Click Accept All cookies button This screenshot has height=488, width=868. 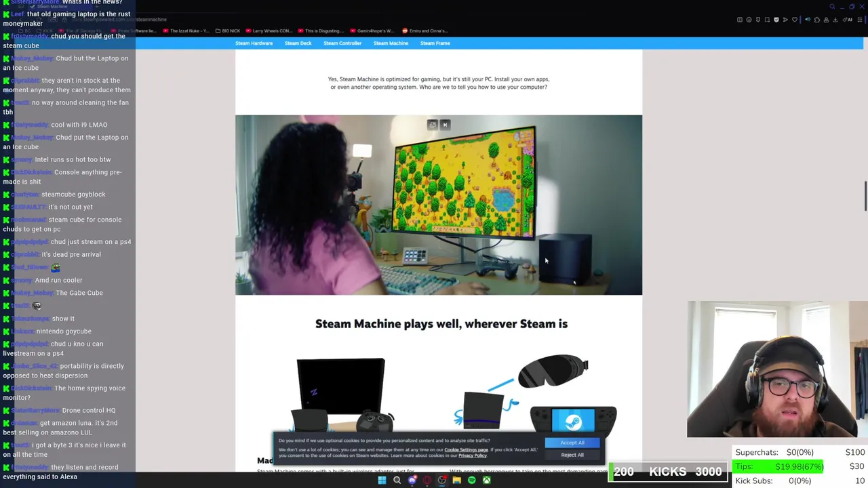[572, 443]
